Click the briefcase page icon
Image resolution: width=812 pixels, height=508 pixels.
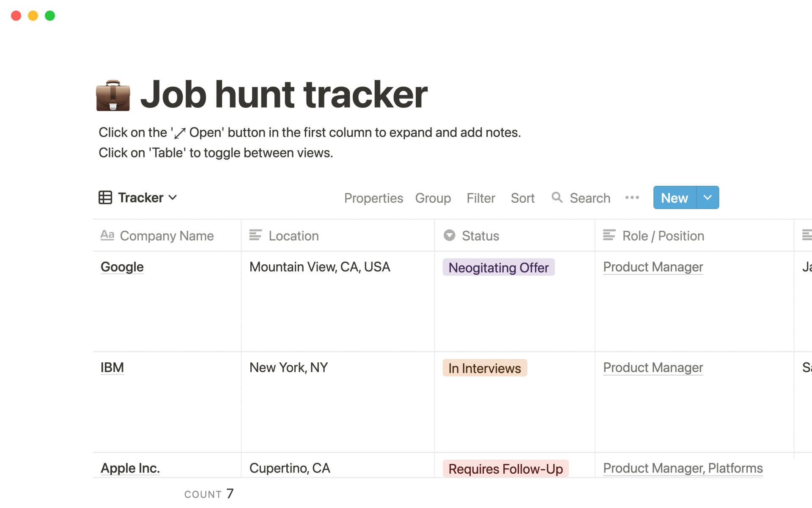click(x=113, y=95)
